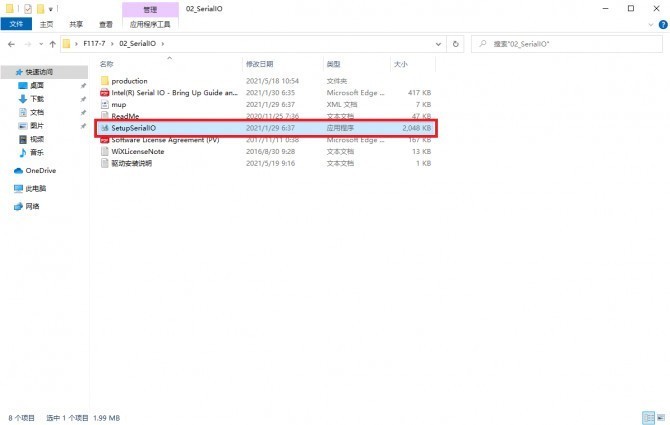Viewport: 670px width, 425px height.
Task: Click the PDF icon of Intel(R) Serial IO guide
Action: click(105, 93)
